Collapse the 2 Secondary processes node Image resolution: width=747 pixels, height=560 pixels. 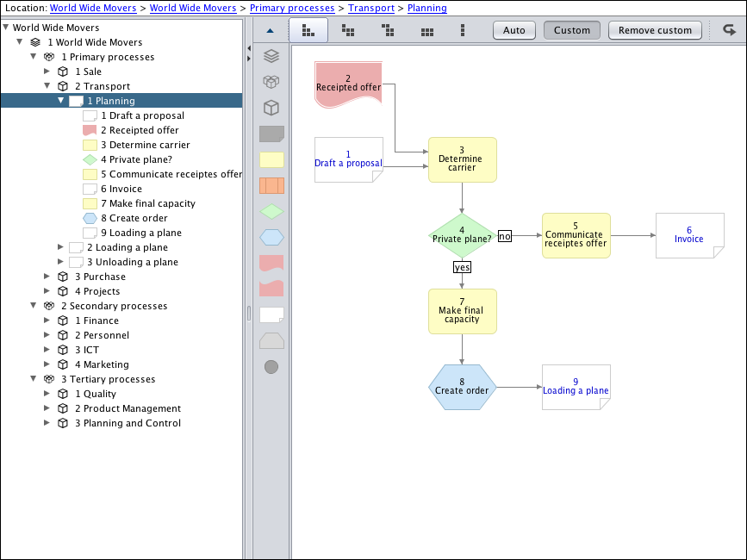coord(34,305)
